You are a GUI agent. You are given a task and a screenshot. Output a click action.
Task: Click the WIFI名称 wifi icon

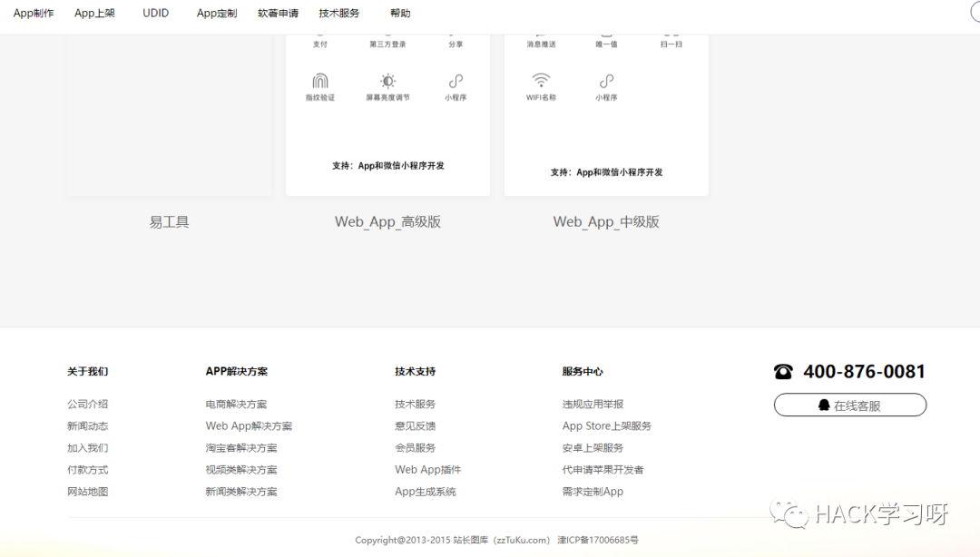coord(541,81)
